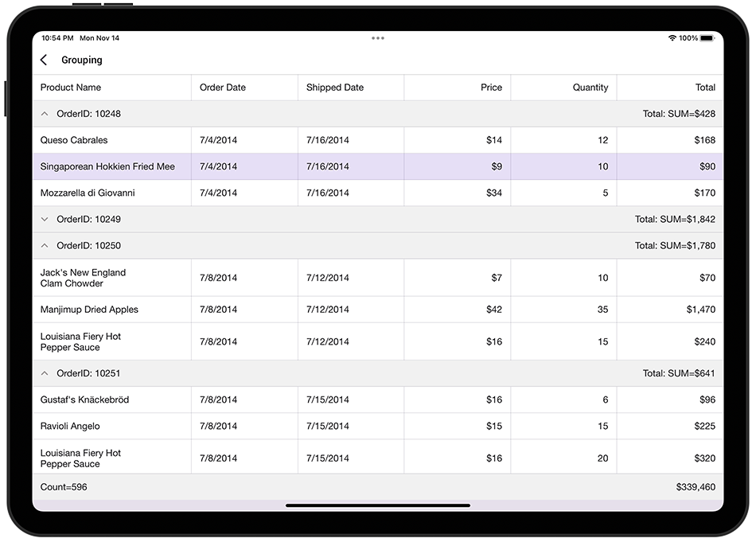The height and width of the screenshot is (542, 756).
Task: Select the Gustaf's Knäckebröd row
Action: tap(111, 400)
